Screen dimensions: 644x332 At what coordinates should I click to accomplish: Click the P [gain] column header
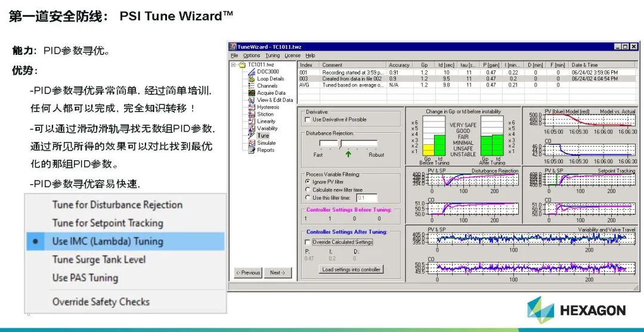[491, 65]
